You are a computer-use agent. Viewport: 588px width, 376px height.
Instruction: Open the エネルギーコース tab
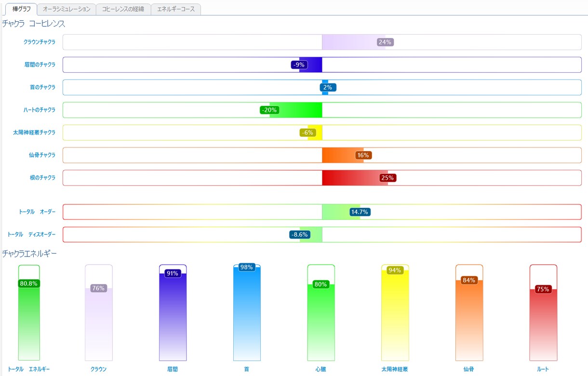(x=176, y=9)
